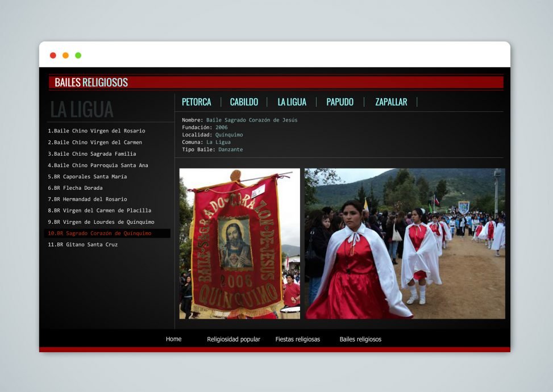
Task: Click Baile Chino Parroquia Santa Ana
Action: pos(98,165)
